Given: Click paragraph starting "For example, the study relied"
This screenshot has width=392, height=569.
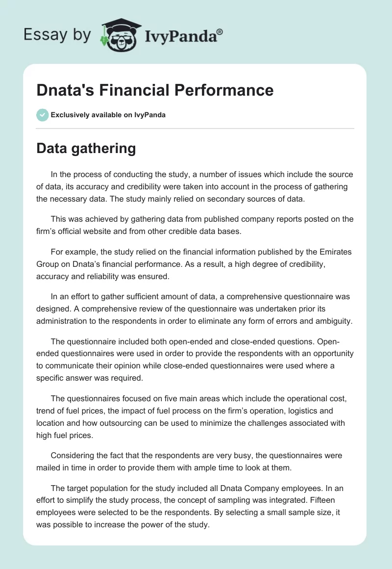Looking at the screenshot, I should (x=195, y=265).
